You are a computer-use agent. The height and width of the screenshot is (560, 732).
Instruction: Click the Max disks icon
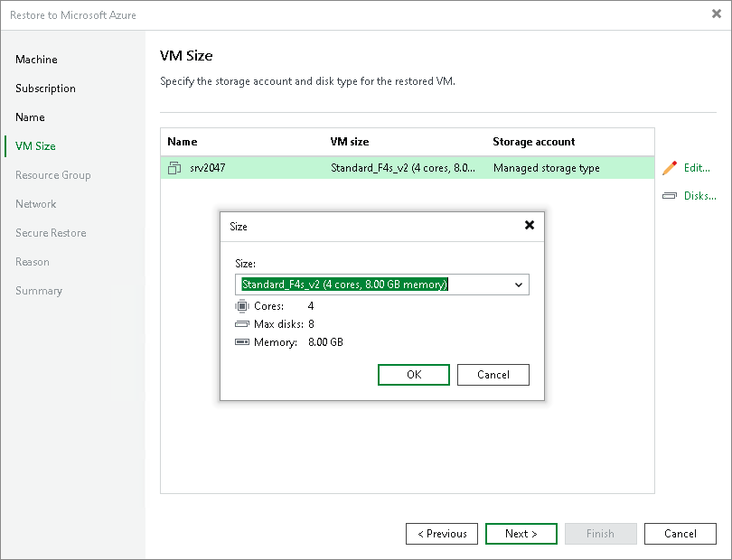pyautogui.click(x=242, y=324)
